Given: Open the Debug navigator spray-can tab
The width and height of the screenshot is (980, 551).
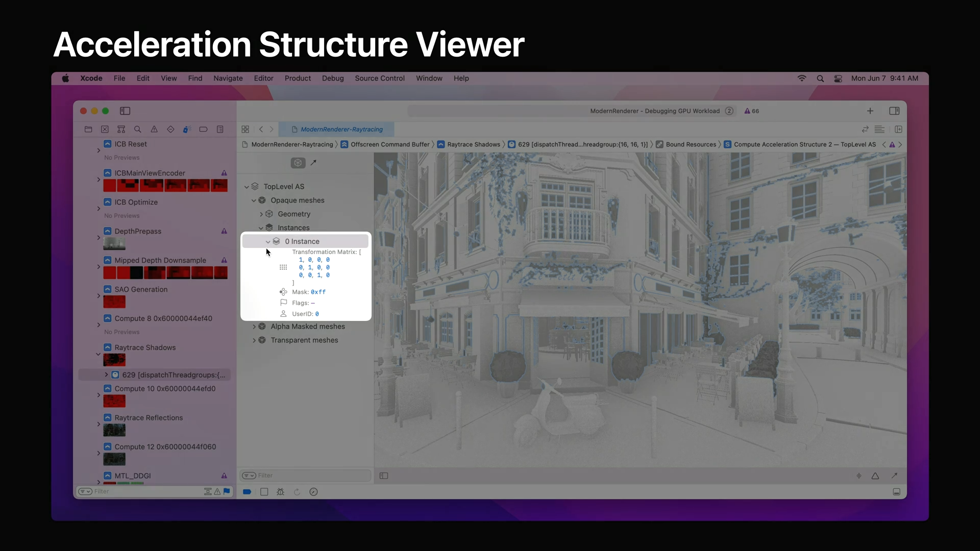Looking at the screenshot, I should (x=187, y=130).
